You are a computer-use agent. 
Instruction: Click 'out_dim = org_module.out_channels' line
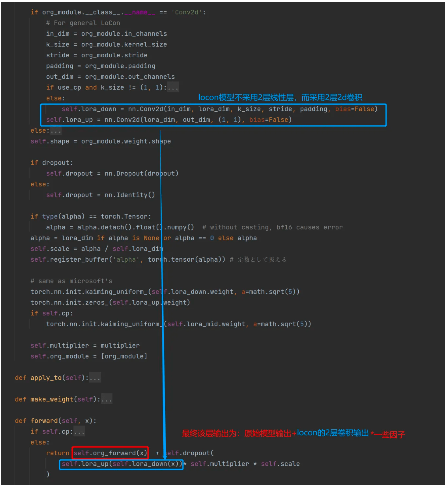pyautogui.click(x=110, y=77)
